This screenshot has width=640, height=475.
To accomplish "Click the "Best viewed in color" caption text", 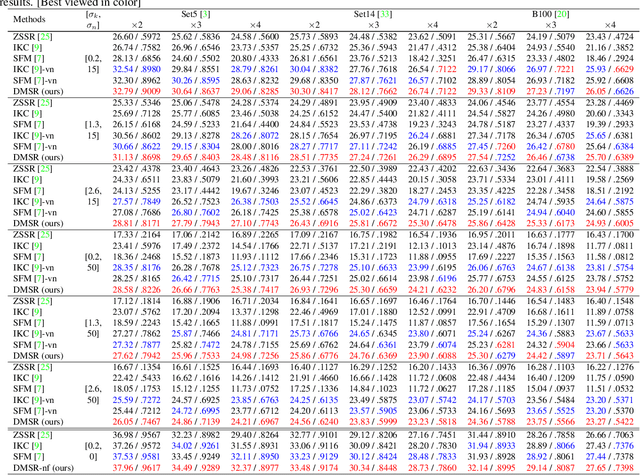I will click(x=82, y=3).
